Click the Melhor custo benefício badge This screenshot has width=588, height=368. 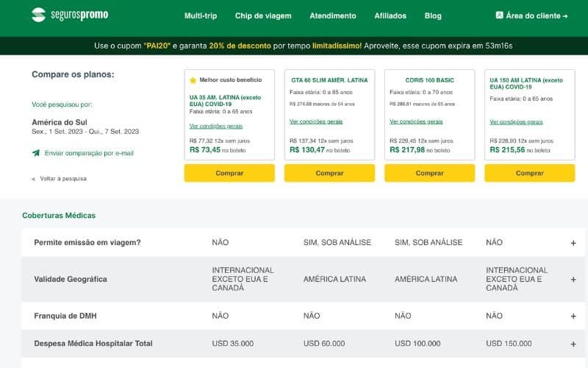click(x=226, y=80)
